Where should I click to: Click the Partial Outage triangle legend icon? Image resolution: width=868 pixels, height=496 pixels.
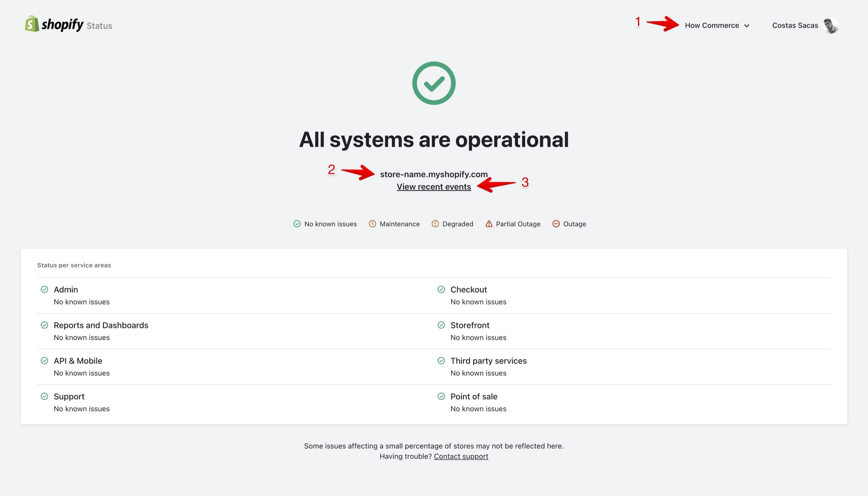click(489, 224)
